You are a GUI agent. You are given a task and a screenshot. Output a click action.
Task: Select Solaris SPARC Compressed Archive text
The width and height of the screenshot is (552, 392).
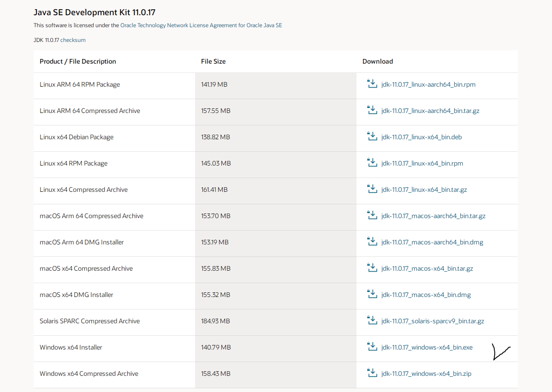90,321
